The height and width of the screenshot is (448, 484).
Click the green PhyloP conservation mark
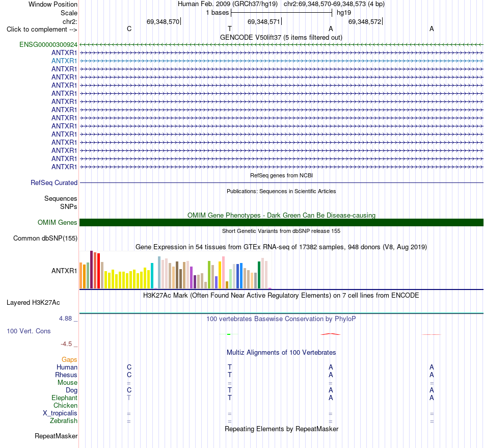[229, 334]
